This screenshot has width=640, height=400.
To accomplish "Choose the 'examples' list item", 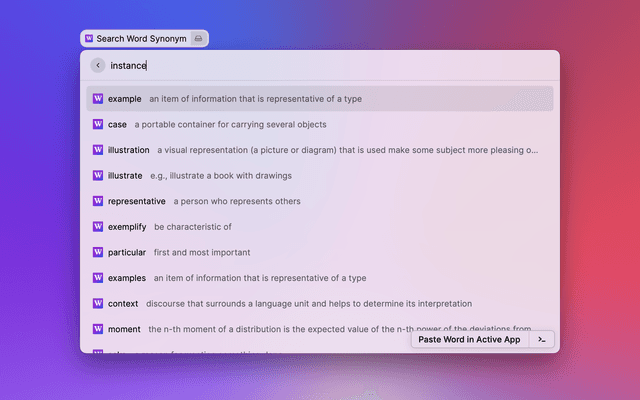I will [x=320, y=278].
